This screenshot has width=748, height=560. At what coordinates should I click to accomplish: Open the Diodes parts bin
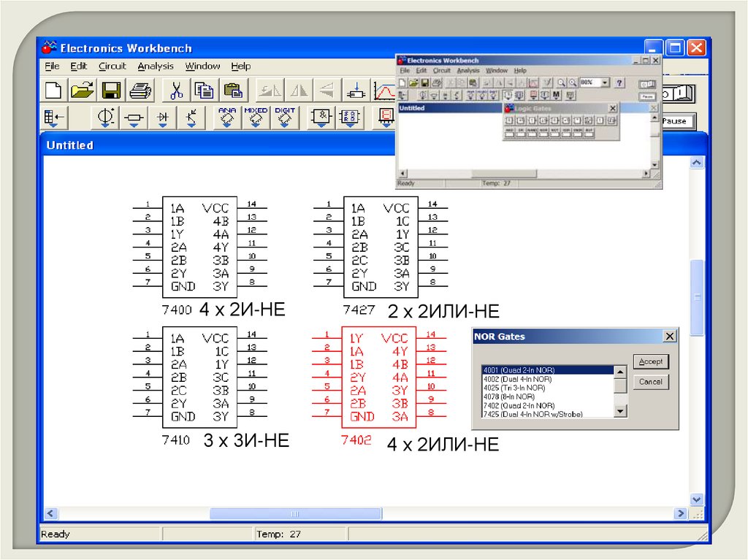pyautogui.click(x=162, y=118)
